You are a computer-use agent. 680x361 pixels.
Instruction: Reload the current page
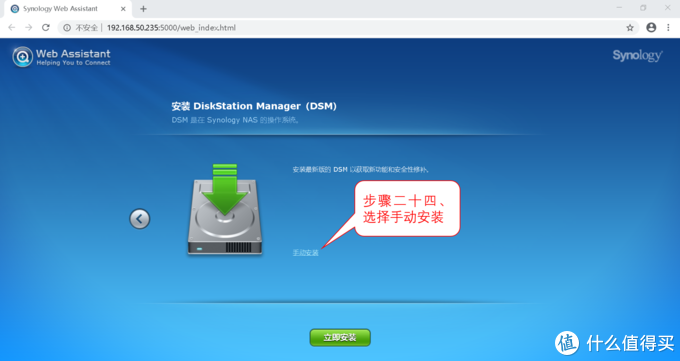(46, 27)
